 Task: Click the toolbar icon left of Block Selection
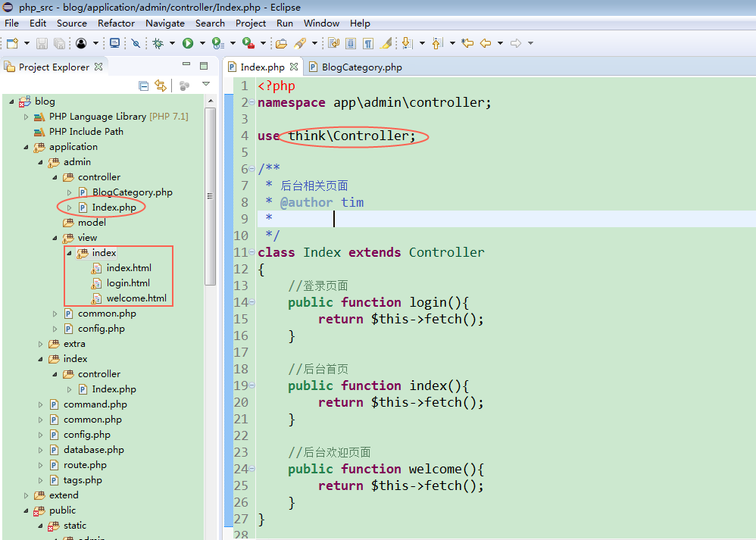click(333, 43)
